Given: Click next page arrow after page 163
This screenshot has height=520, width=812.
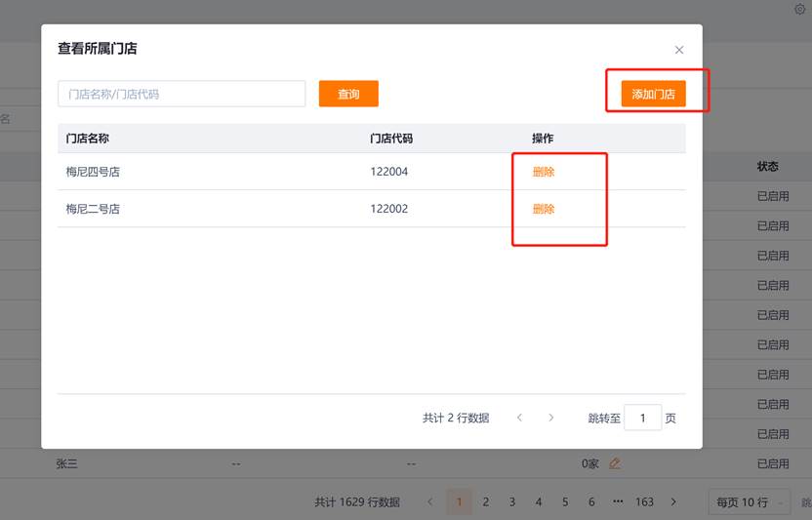Looking at the screenshot, I should pyautogui.click(x=673, y=501).
